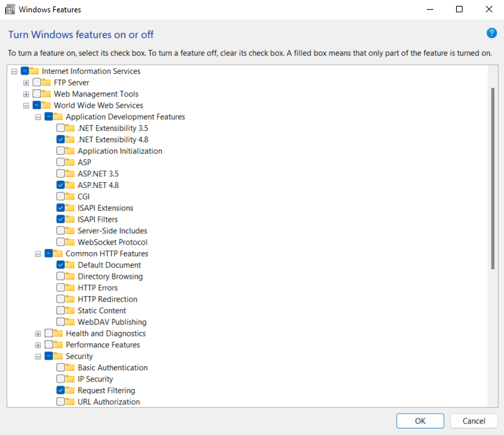Check the HTTP Redirection checkbox
The image size is (504, 435).
click(x=60, y=299)
